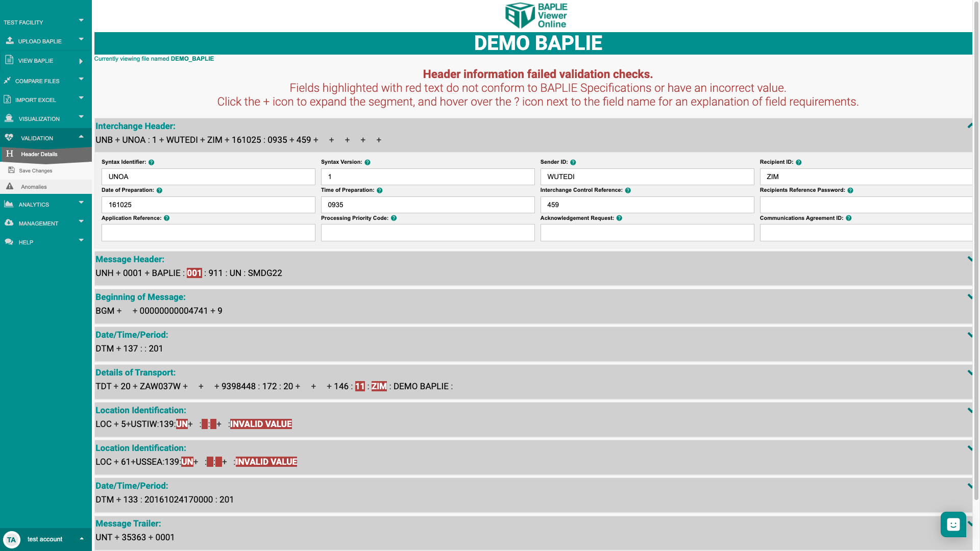Click the Save Changes floppy icon
980x551 pixels.
(11, 170)
